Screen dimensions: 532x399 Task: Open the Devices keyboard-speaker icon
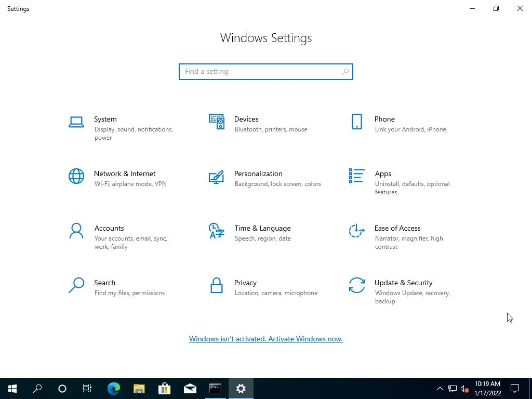pyautogui.click(x=217, y=122)
